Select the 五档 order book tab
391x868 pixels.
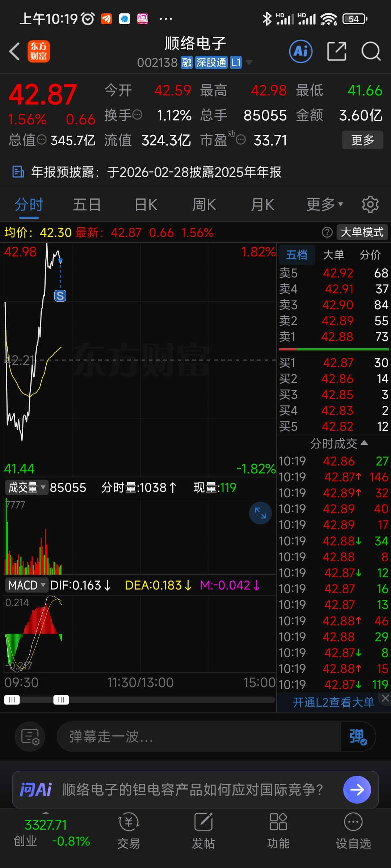coord(297,255)
